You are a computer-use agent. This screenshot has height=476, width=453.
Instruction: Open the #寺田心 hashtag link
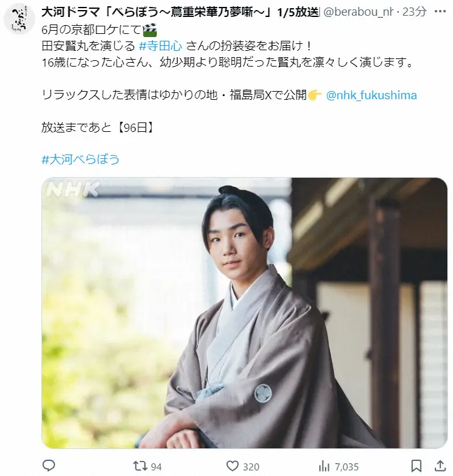[161, 46]
